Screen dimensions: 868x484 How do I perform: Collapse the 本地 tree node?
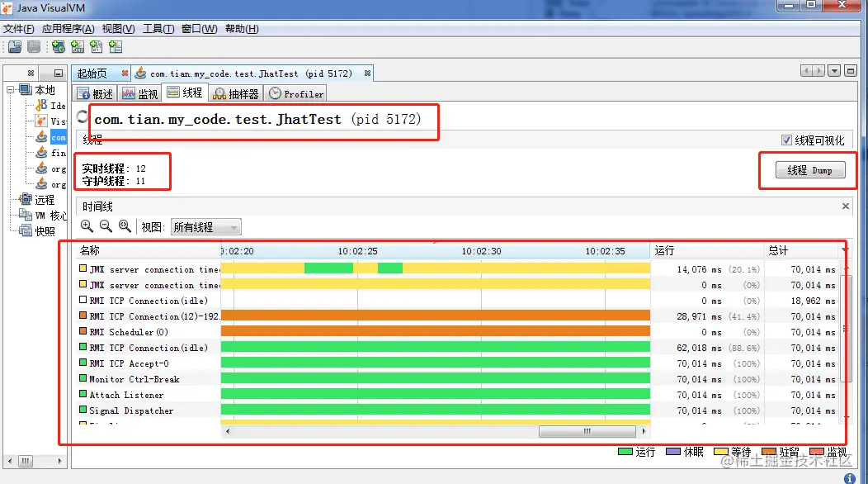point(11,89)
